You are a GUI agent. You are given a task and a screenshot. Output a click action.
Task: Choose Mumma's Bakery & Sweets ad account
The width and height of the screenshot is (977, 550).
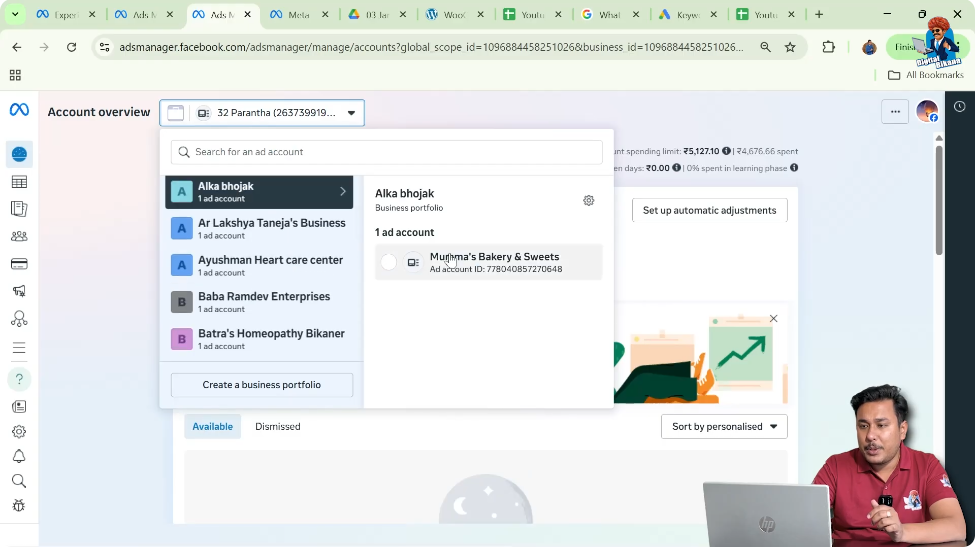[488, 262]
